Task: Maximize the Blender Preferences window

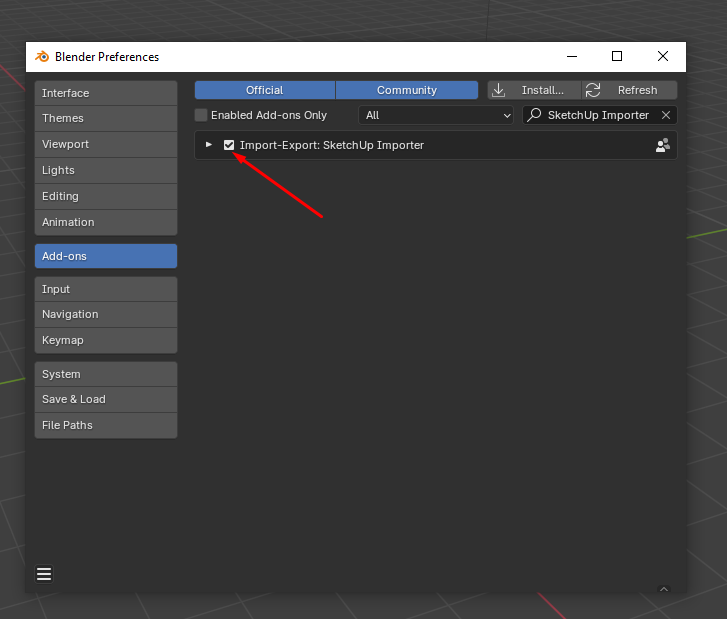Action: click(x=617, y=57)
